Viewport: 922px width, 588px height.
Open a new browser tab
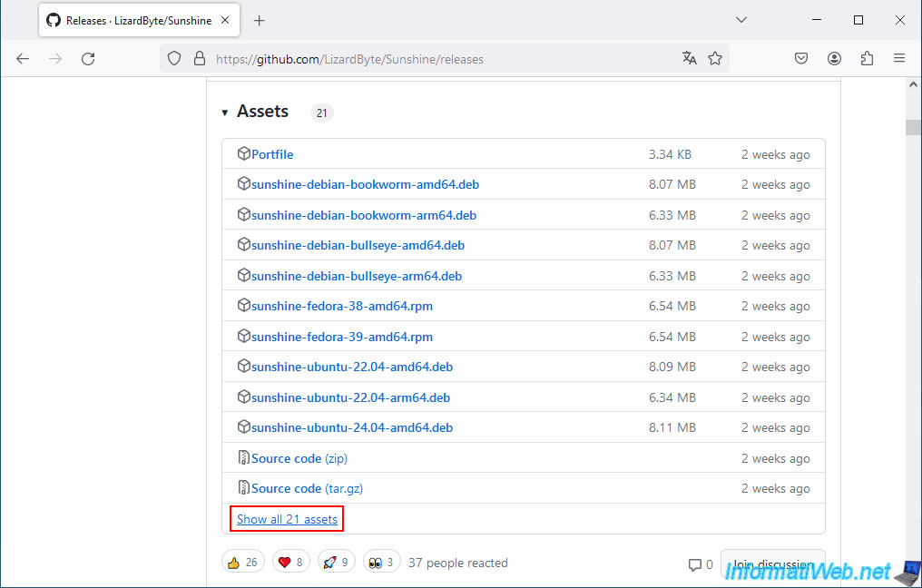point(260,20)
